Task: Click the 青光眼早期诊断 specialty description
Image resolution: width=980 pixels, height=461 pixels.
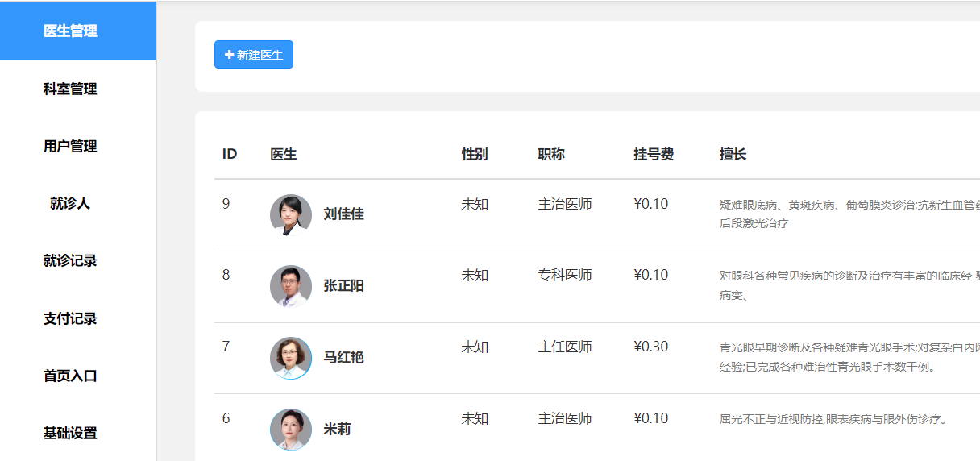Action: click(849, 357)
